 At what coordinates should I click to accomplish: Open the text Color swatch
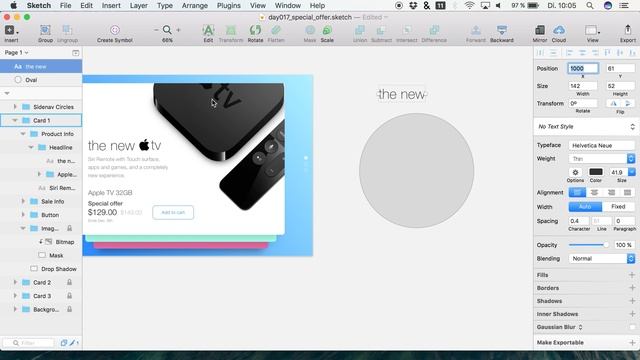point(596,172)
